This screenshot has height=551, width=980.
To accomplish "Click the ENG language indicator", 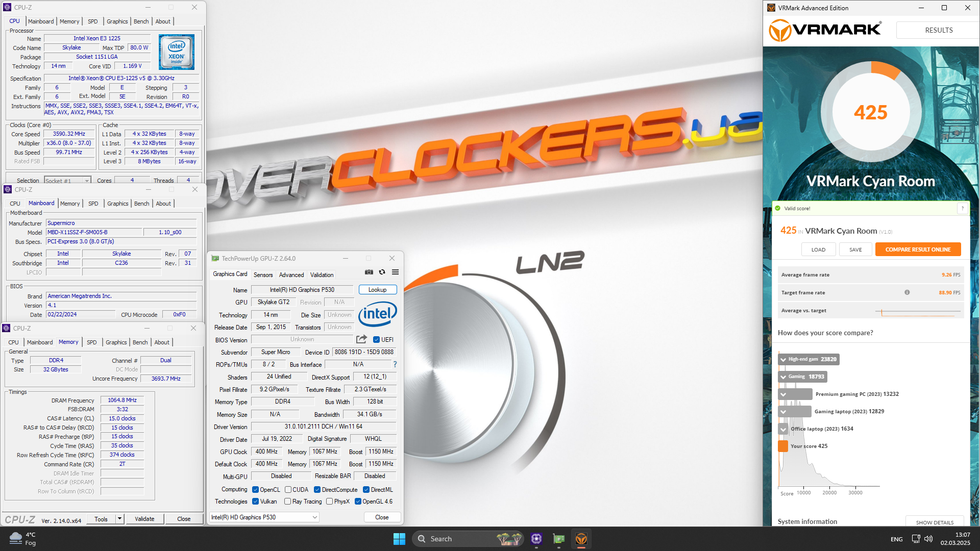I will coord(896,539).
